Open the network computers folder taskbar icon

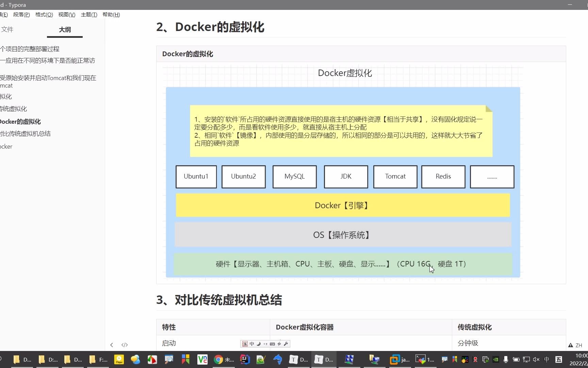pyautogui.click(x=374, y=359)
